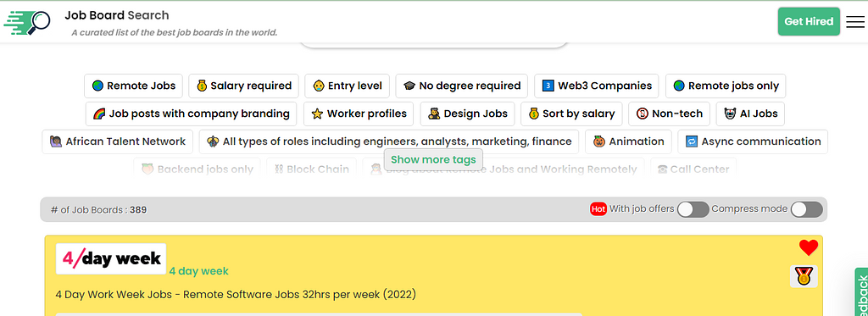Click the red Hot badge

pyautogui.click(x=598, y=209)
